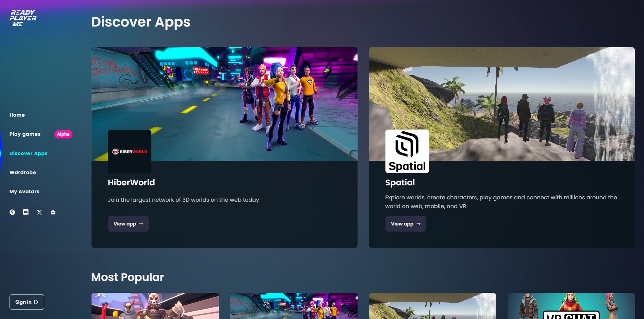The width and height of the screenshot is (644, 319).
Task: Click the HiberWorld logo tile
Action: 130,152
